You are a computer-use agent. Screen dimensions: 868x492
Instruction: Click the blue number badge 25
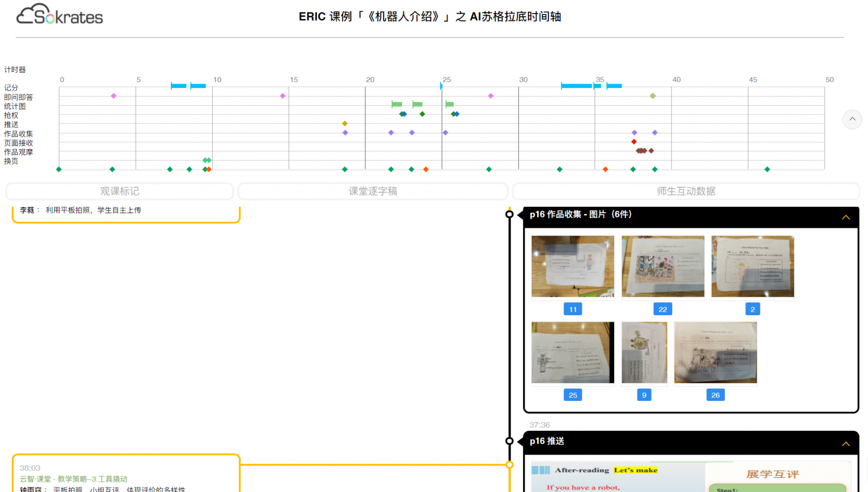click(573, 395)
